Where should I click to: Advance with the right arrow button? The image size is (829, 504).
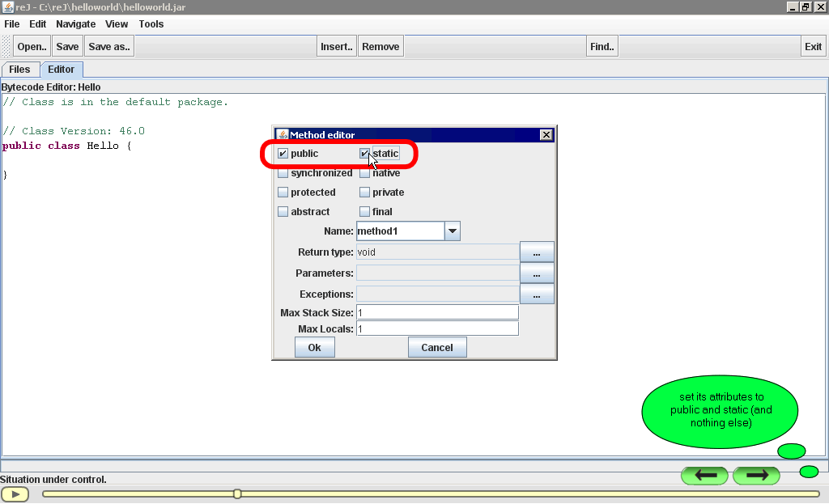(x=757, y=476)
